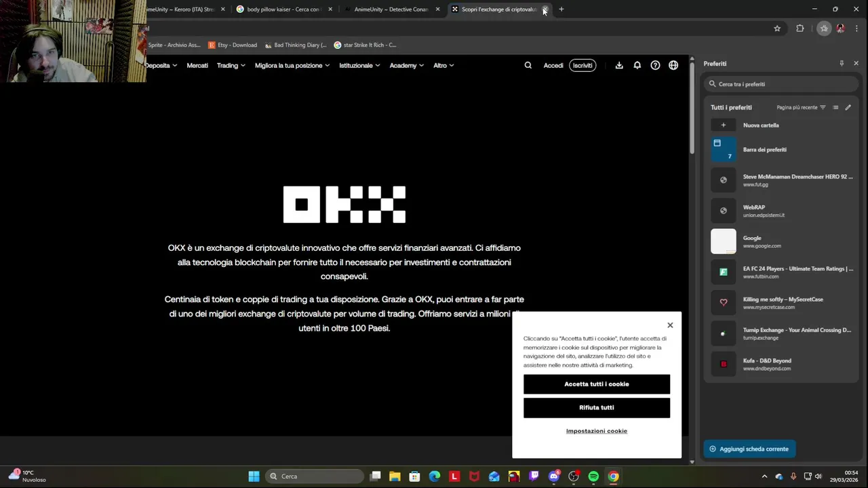Viewport: 868px width, 488px height.
Task: Switch to 'body pillow kaiser' tab
Action: (x=283, y=9)
